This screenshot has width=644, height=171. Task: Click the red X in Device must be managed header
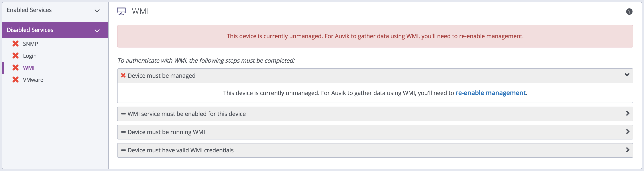[x=123, y=75]
